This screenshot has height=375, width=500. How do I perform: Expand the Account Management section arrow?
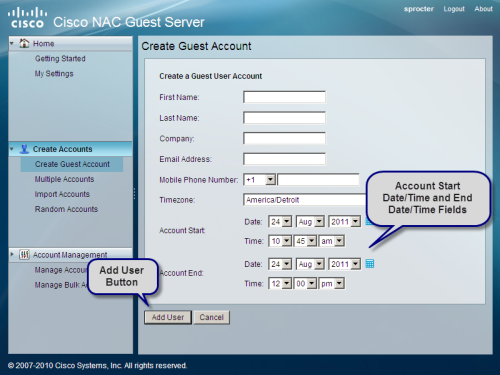pyautogui.click(x=12, y=254)
